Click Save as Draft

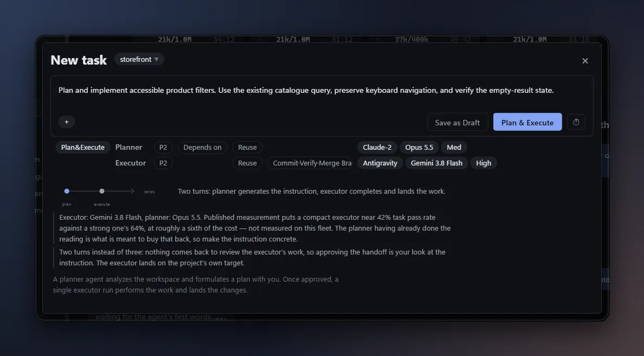pyautogui.click(x=457, y=123)
